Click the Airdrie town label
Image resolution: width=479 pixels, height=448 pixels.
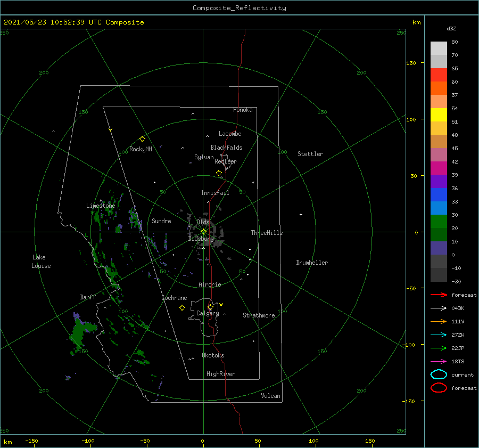[210, 284]
